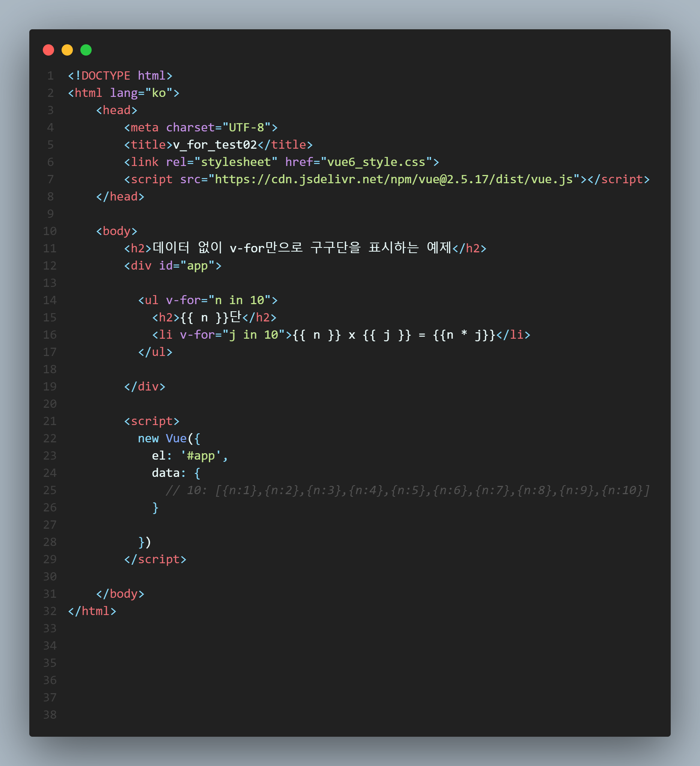The width and height of the screenshot is (700, 766).
Task: Click the 'new Vue({' line
Action: [x=169, y=439]
